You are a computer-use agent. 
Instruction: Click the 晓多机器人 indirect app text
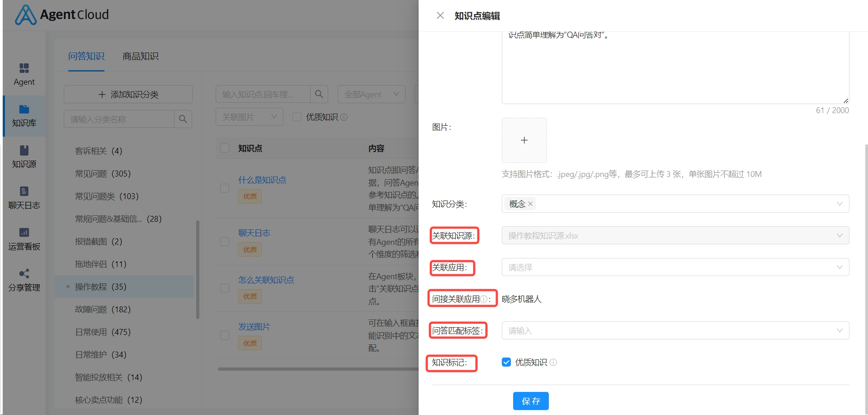(521, 299)
